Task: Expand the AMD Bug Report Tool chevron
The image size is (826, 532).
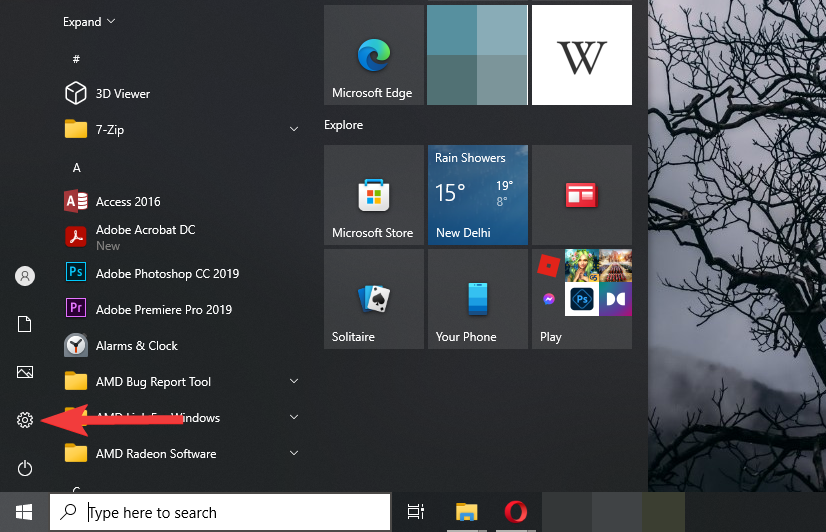Action: coord(294,381)
